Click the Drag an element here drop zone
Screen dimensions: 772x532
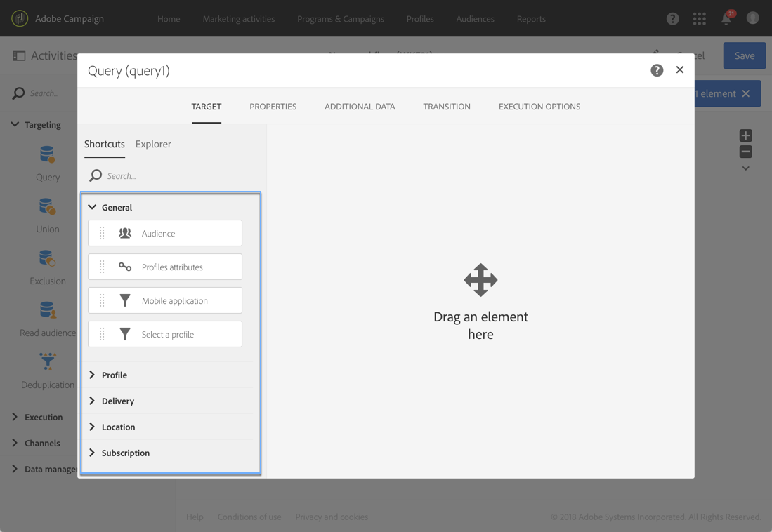[x=480, y=301]
